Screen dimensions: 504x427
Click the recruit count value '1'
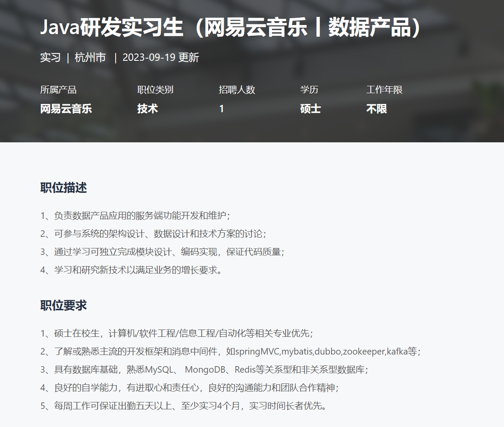pyautogui.click(x=222, y=109)
